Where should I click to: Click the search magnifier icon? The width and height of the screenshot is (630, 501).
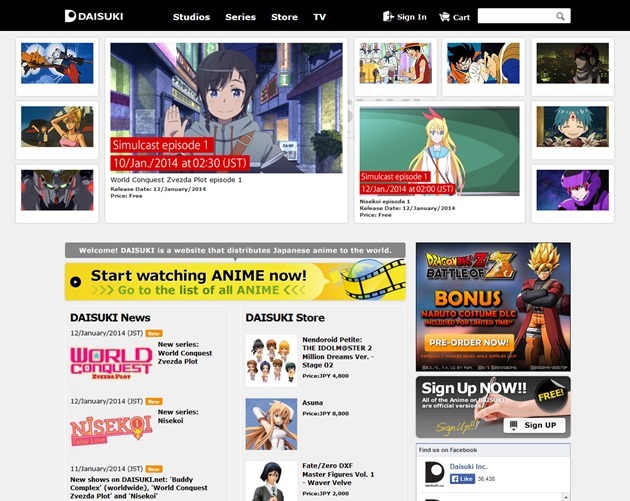coord(560,16)
